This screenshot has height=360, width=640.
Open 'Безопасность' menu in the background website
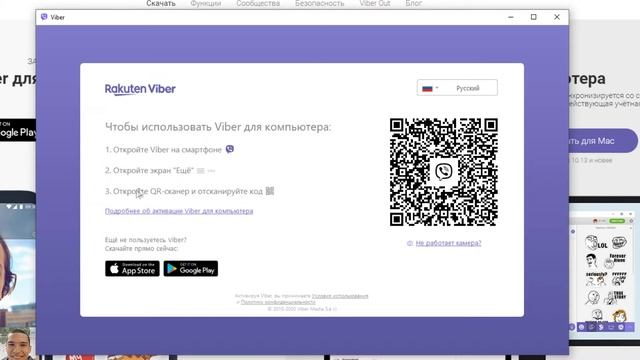320,3
